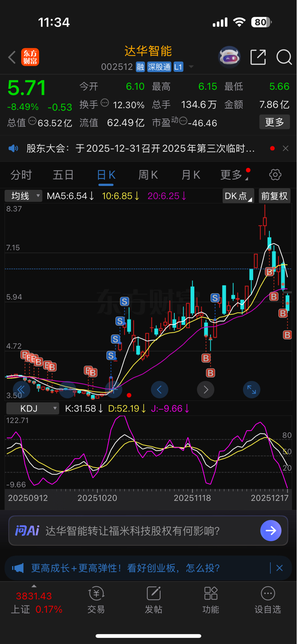
Task: Switch to the 五日 tab
Action: pos(63,175)
